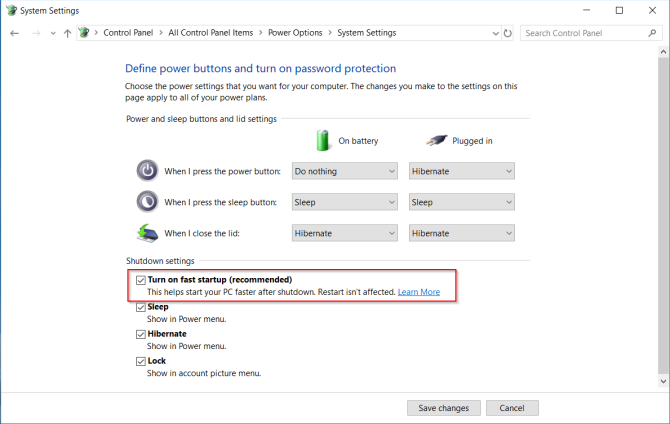The width and height of the screenshot is (670, 424).
Task: Click the up-one-level arrow icon
Action: tap(67, 33)
